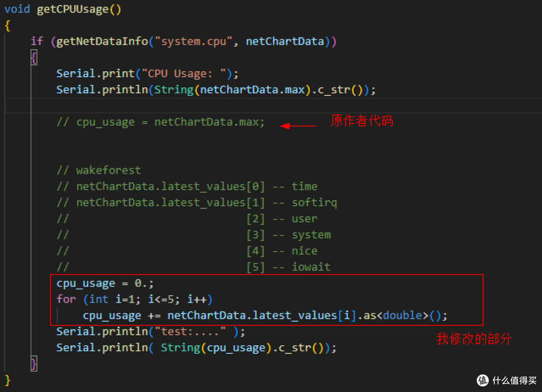Click netChartData argument in the if condition
This screenshot has width=542, height=392.
point(285,42)
